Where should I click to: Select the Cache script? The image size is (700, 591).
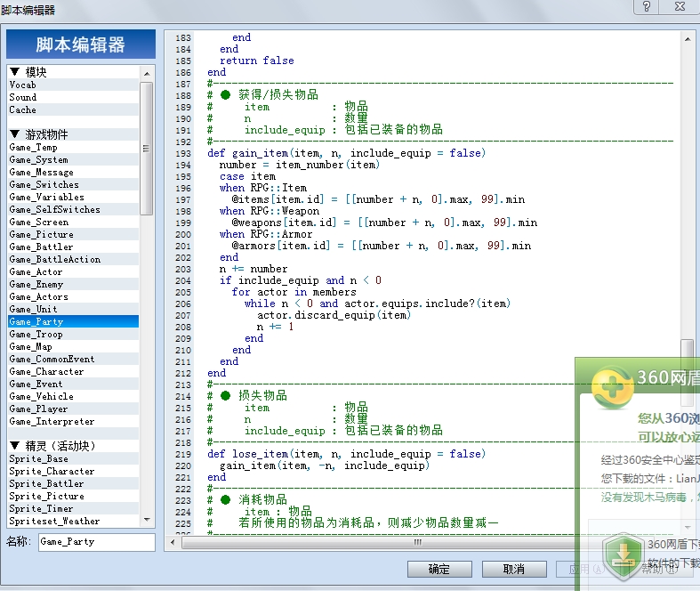click(x=73, y=109)
